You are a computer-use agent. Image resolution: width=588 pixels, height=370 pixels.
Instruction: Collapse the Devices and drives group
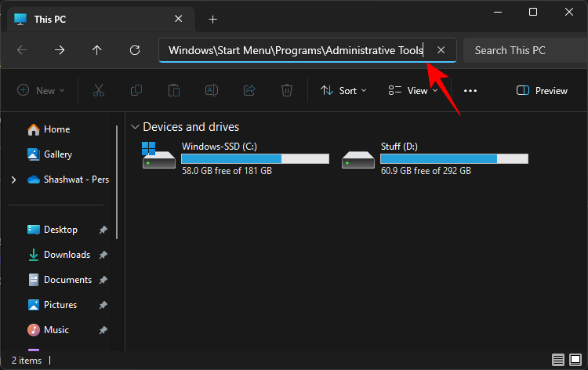coord(136,127)
